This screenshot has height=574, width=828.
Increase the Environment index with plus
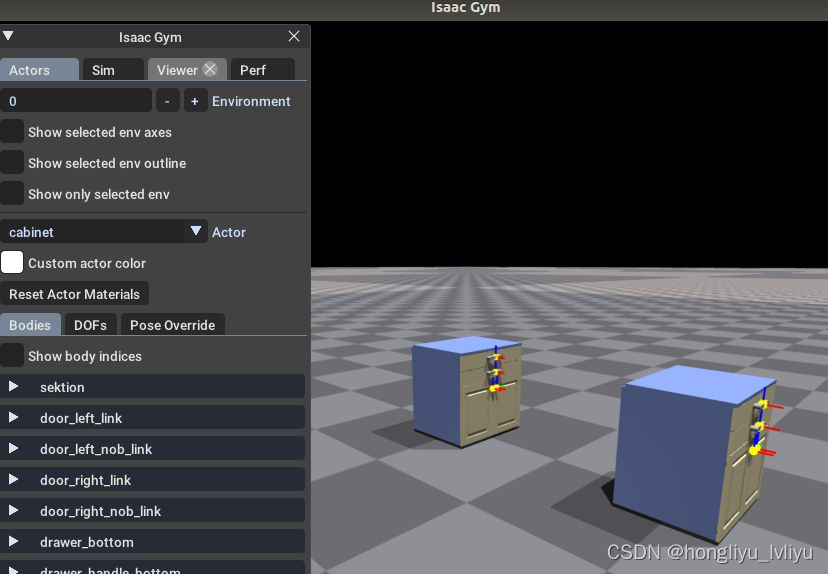[195, 101]
